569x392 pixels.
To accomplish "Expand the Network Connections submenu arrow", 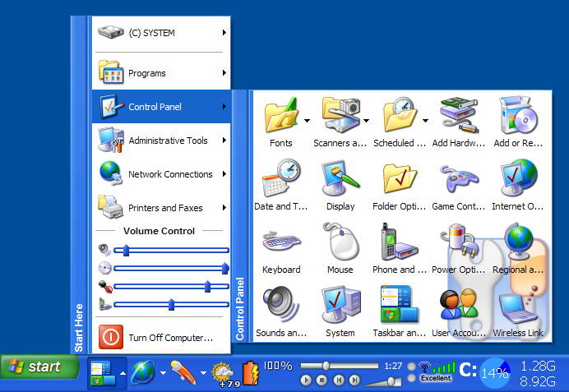I will click(224, 174).
